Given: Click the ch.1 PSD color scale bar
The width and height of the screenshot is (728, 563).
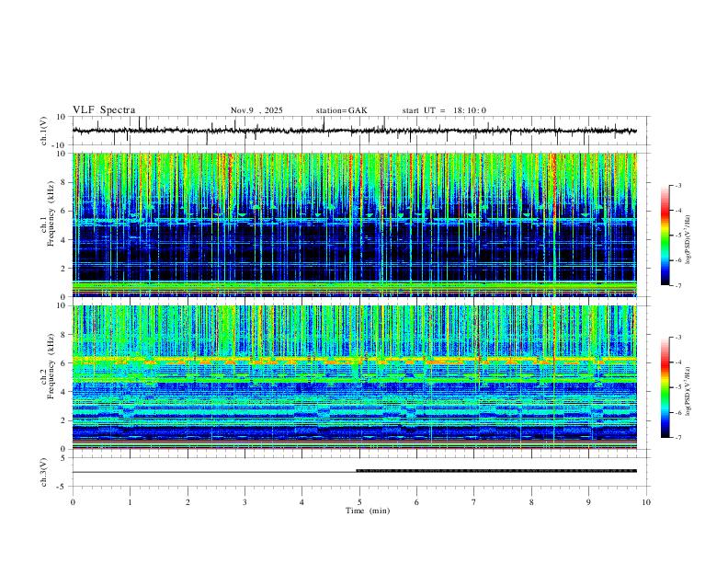Looking at the screenshot, I should click(x=665, y=236).
